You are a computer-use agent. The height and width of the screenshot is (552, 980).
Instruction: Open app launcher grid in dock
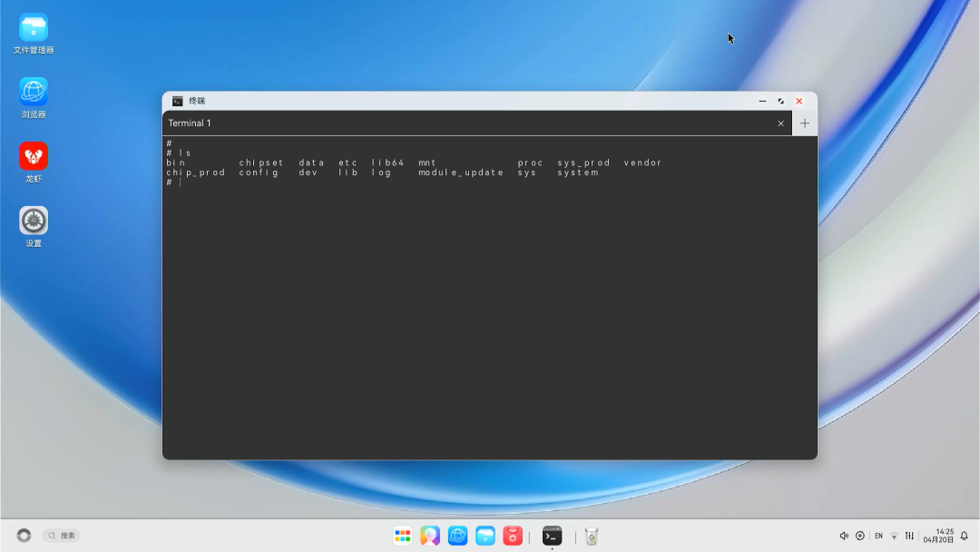point(403,536)
